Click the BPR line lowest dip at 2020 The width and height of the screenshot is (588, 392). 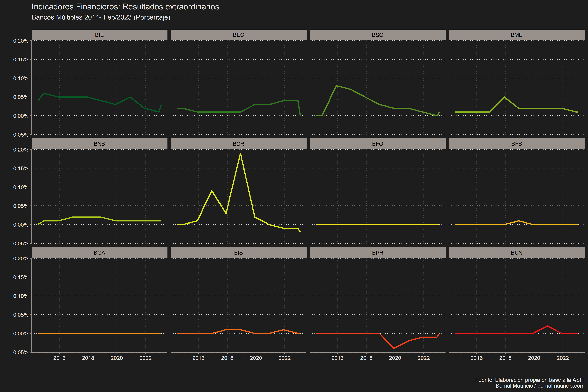pos(394,348)
